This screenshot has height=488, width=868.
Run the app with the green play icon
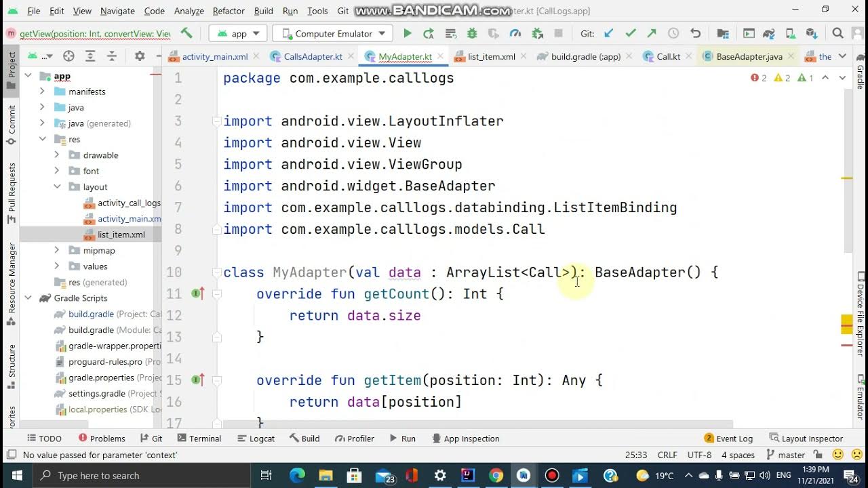click(x=407, y=33)
